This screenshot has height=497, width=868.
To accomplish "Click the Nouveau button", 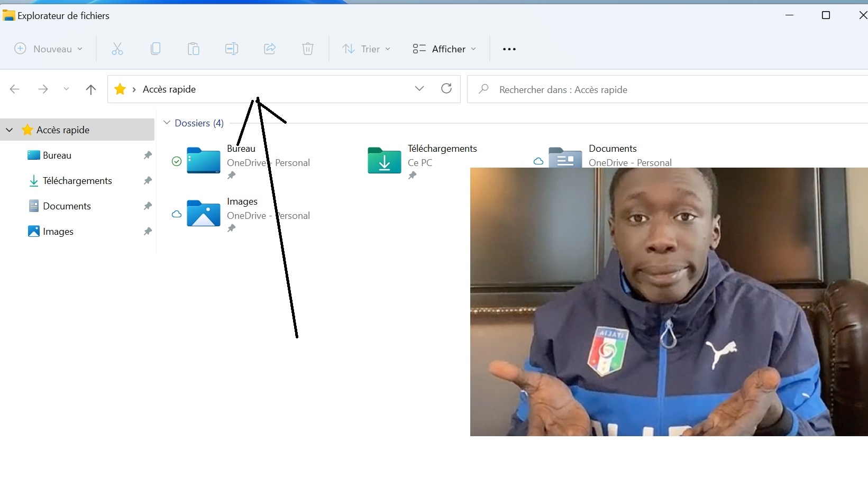I will pos(48,49).
